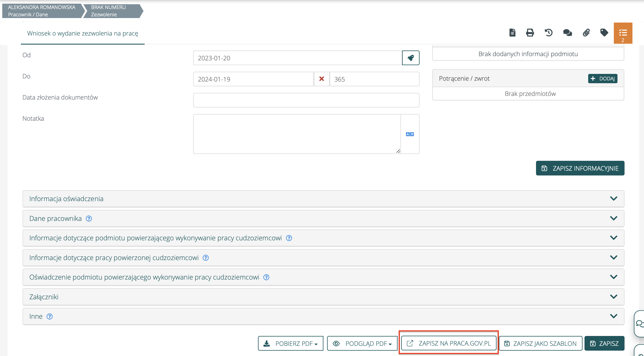This screenshot has height=356, width=644.
Task: Click the printer icon
Action: tap(530, 33)
